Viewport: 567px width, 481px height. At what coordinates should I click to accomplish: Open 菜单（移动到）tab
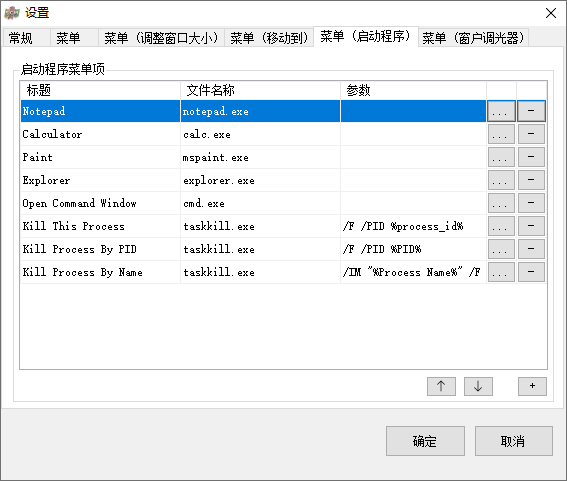point(269,38)
